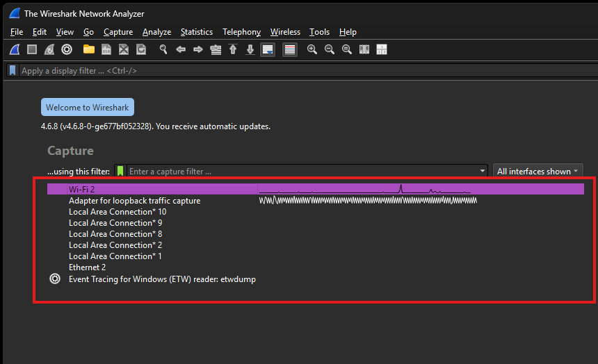The height and width of the screenshot is (364, 598).
Task: Jump to the first packet arrow
Action: coord(233,49)
